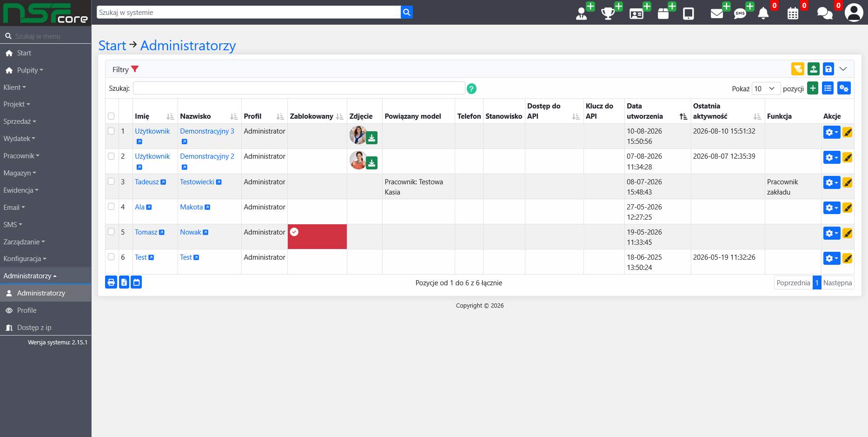Expand the filters panel chevron
868x437 pixels.
point(843,69)
